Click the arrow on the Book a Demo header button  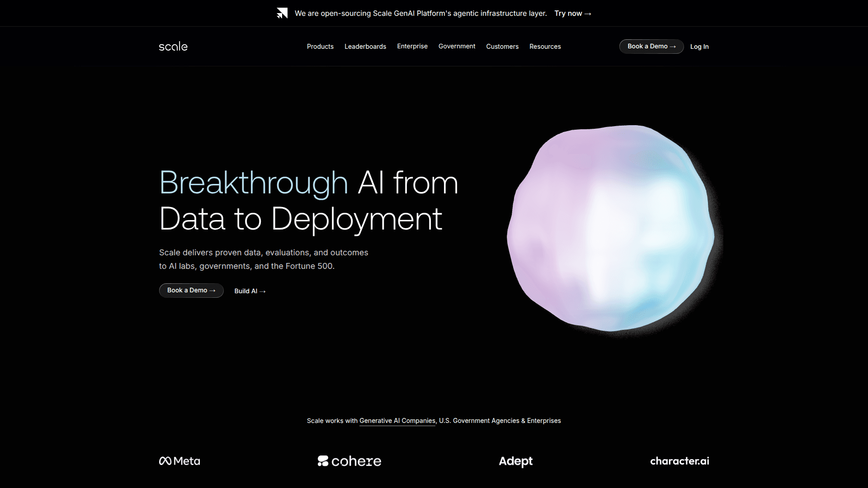click(x=674, y=47)
